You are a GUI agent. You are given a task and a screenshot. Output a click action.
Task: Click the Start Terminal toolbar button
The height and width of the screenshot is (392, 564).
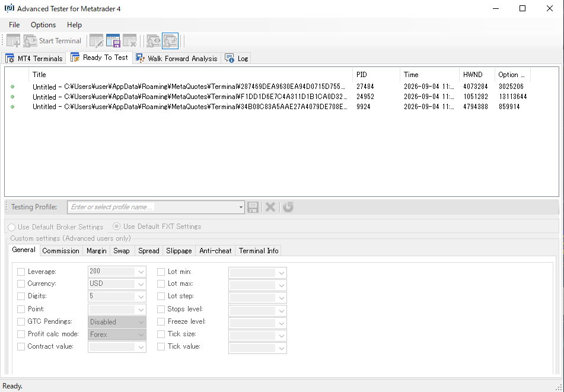[53, 41]
